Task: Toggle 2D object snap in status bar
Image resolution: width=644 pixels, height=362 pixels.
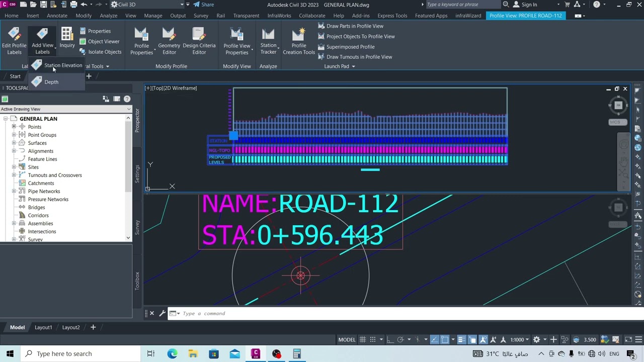Action: tap(445, 339)
